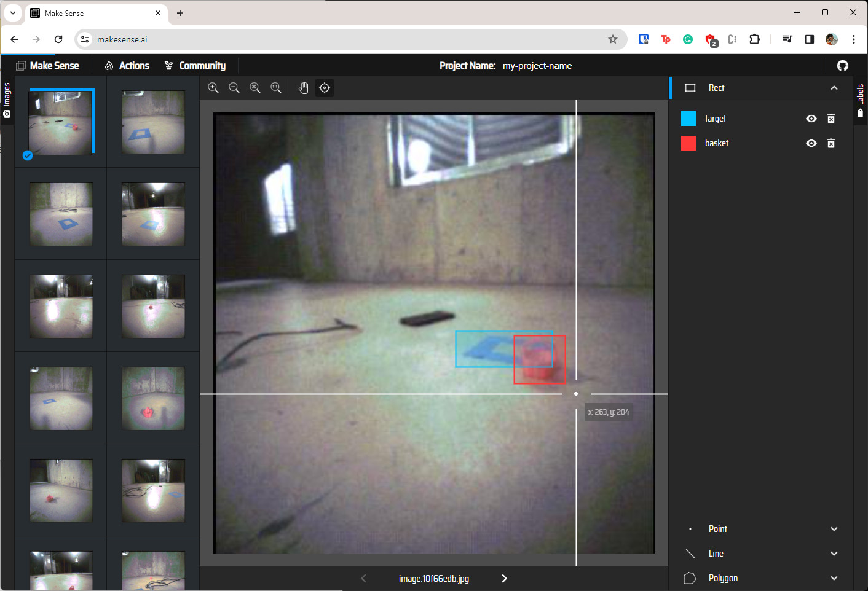Expand the Point annotations section

click(834, 528)
